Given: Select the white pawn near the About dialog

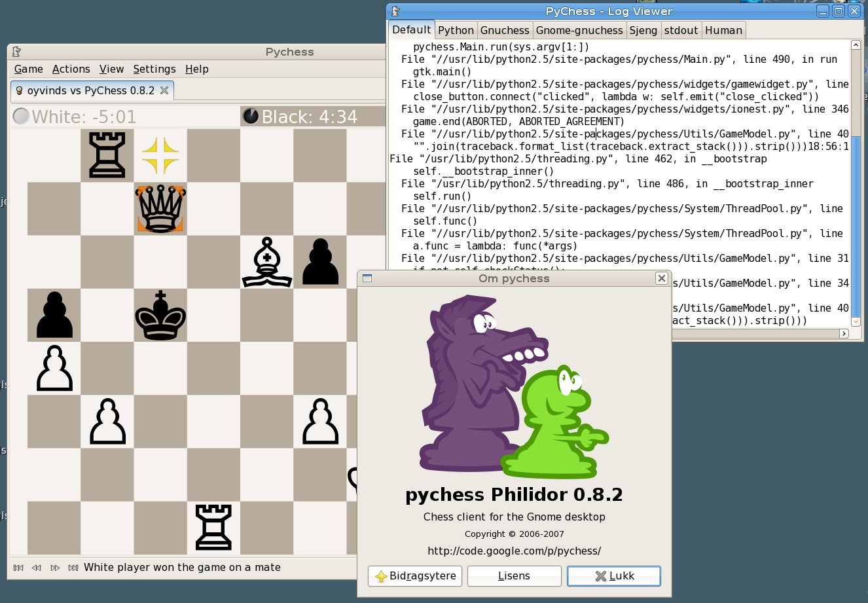Looking at the screenshot, I should click(x=320, y=421).
